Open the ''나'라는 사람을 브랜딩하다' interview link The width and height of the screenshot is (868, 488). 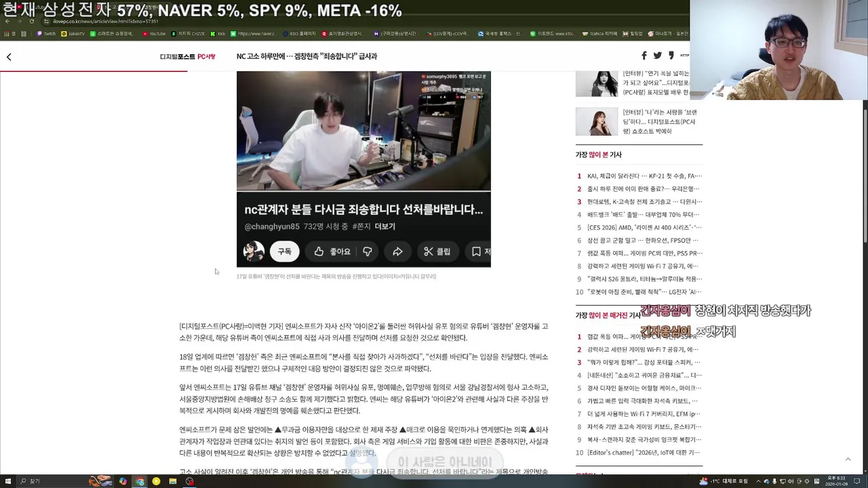pos(660,121)
